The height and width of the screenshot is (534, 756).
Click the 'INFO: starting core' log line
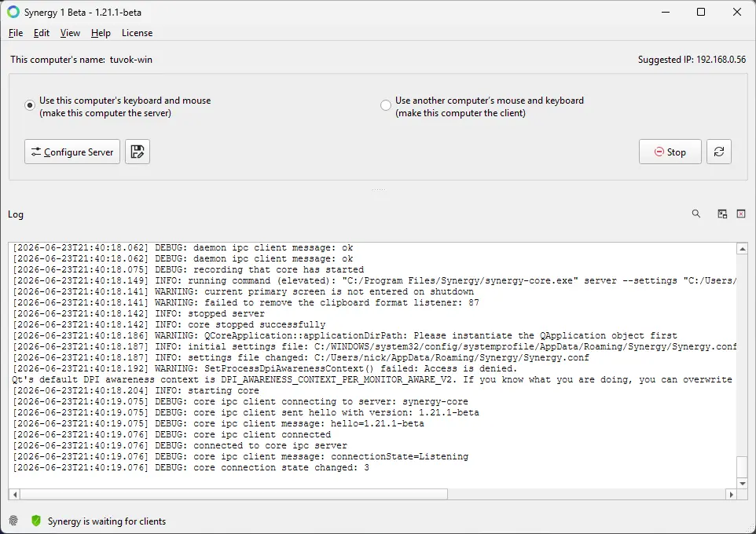point(135,391)
